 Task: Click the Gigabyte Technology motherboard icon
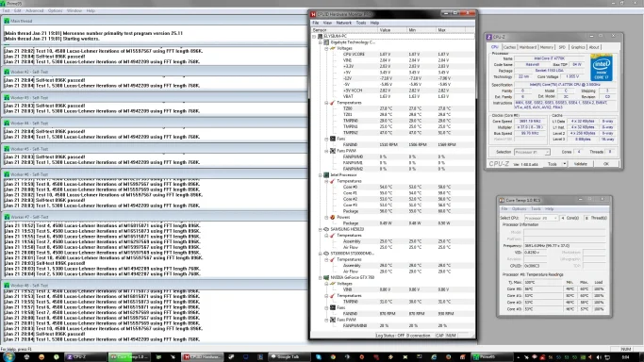point(326,42)
